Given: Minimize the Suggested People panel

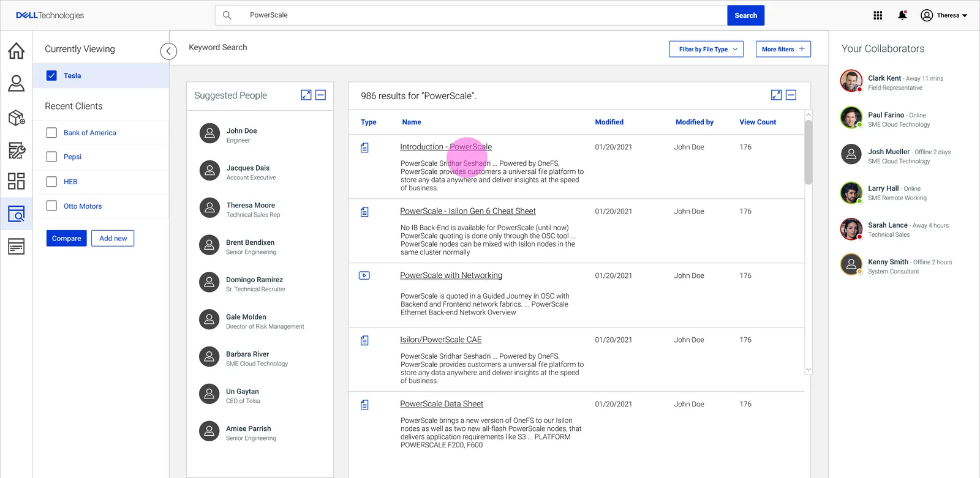Looking at the screenshot, I should (320, 95).
